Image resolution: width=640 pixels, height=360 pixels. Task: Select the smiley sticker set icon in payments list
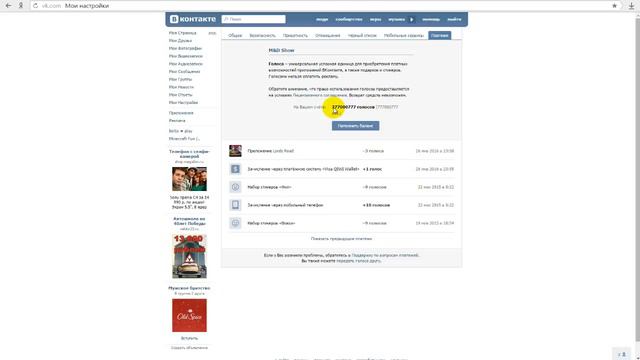(x=235, y=187)
